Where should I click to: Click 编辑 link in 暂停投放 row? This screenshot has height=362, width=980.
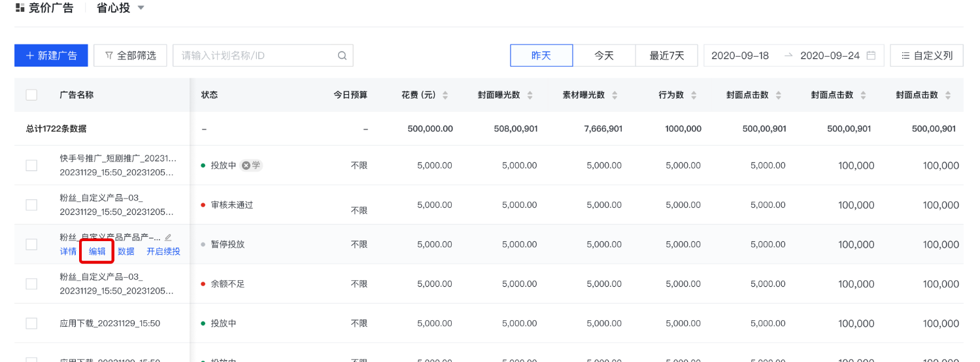tap(97, 252)
